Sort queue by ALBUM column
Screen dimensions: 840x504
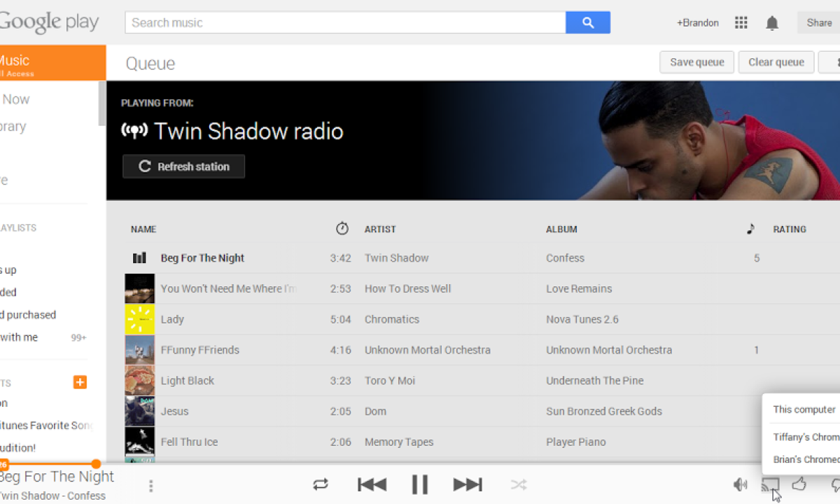point(561,229)
